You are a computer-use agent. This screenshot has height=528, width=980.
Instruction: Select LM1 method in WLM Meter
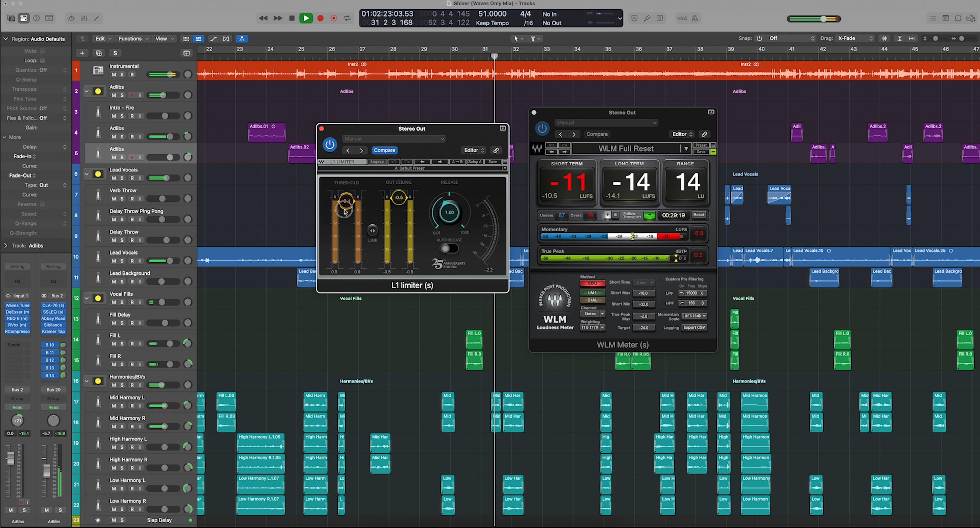point(592,293)
